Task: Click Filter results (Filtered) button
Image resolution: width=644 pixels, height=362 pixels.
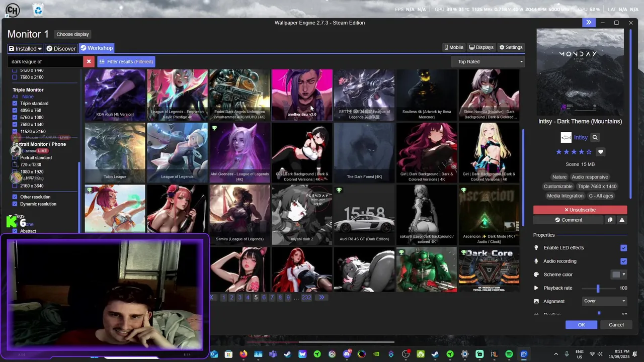Action: (x=126, y=61)
